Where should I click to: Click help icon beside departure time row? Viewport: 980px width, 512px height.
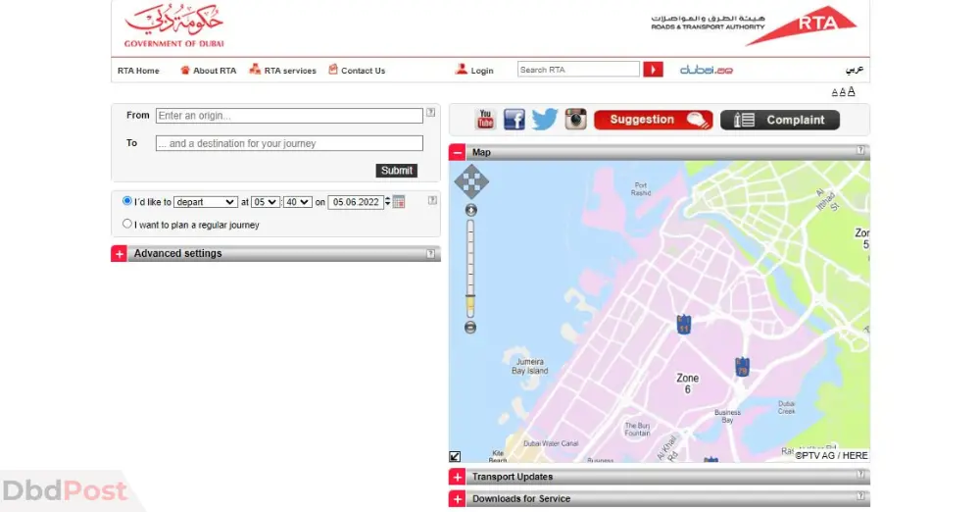(432, 200)
